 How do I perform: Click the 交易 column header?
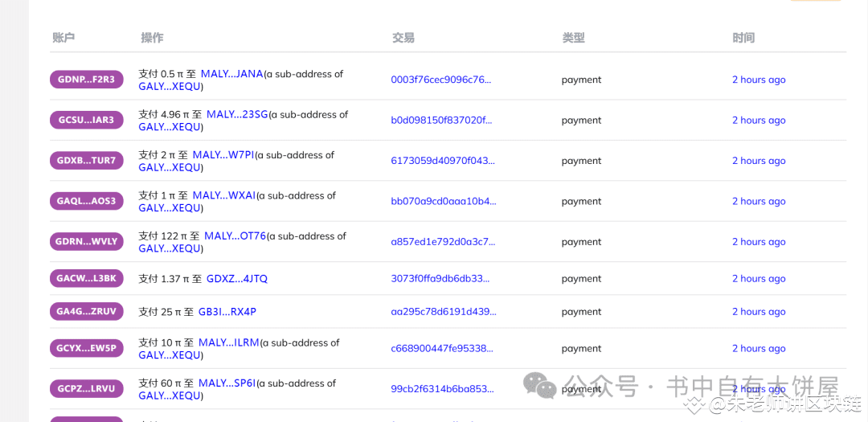click(x=403, y=38)
